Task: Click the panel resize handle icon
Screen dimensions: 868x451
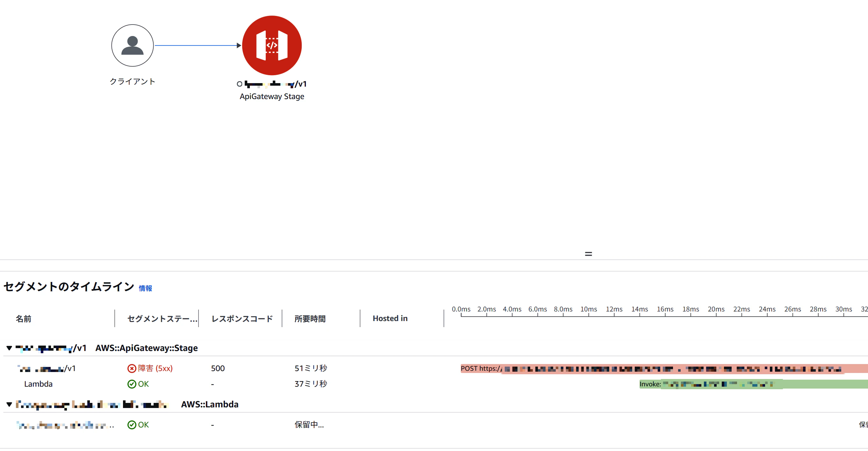Action: pos(588,254)
